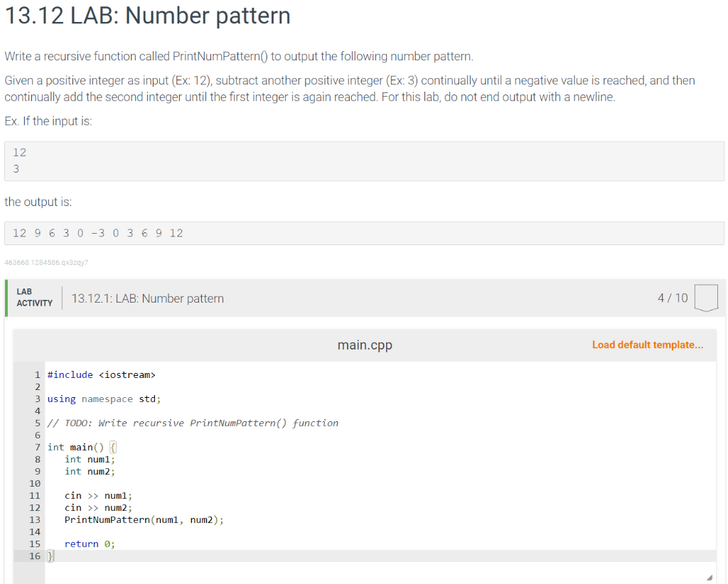Click the '13.12 LAB: Number pattern' heading
The image size is (728, 584).
coord(148,16)
